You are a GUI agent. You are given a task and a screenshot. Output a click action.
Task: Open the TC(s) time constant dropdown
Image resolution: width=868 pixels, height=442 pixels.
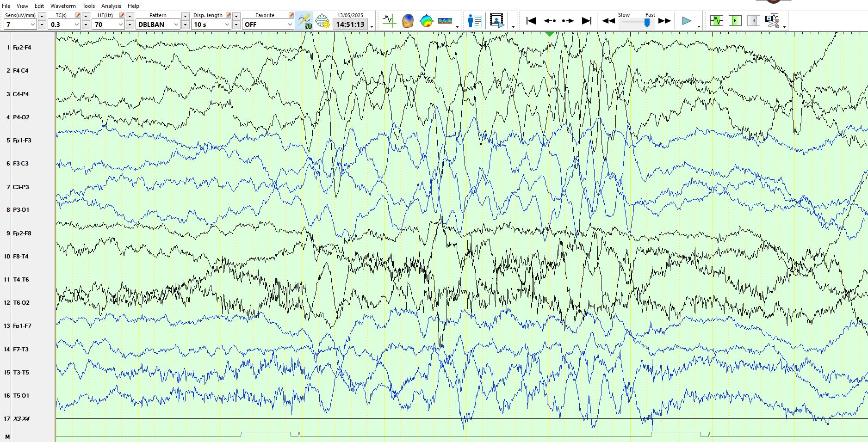(64, 25)
